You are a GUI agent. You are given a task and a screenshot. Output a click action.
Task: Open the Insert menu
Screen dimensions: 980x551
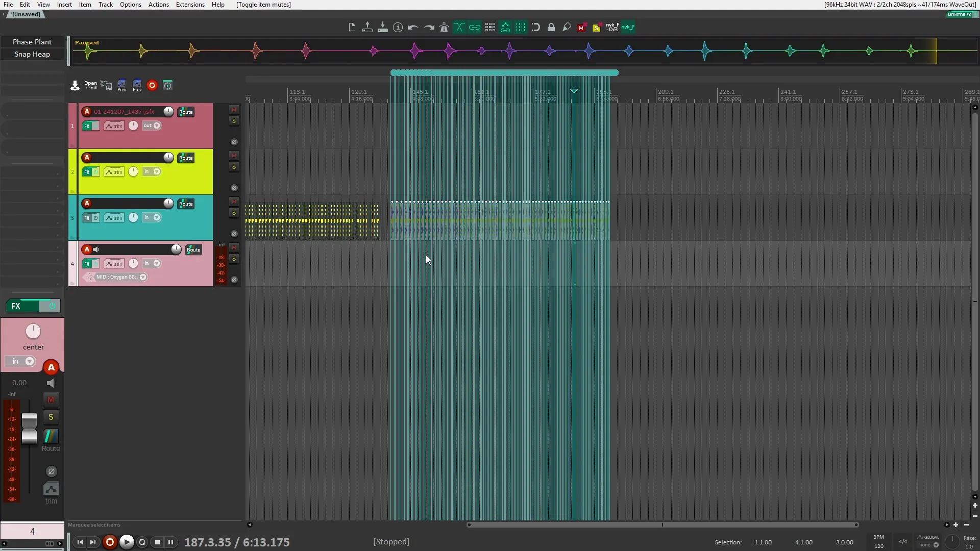coord(64,5)
